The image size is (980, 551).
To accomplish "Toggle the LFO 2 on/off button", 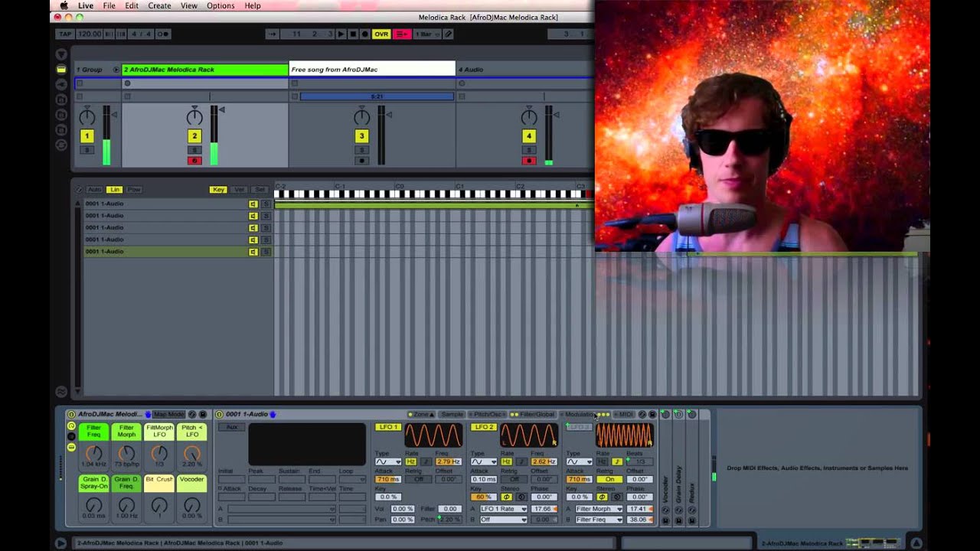I will pos(483,427).
